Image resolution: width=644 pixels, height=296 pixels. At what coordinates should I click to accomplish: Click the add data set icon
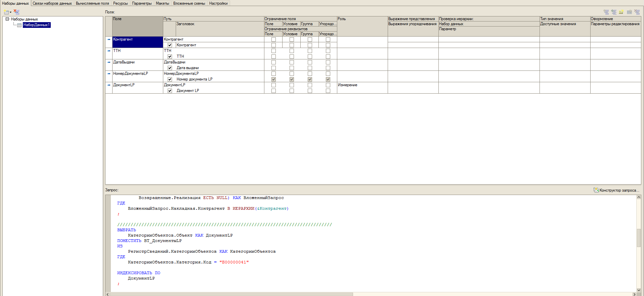6,12
